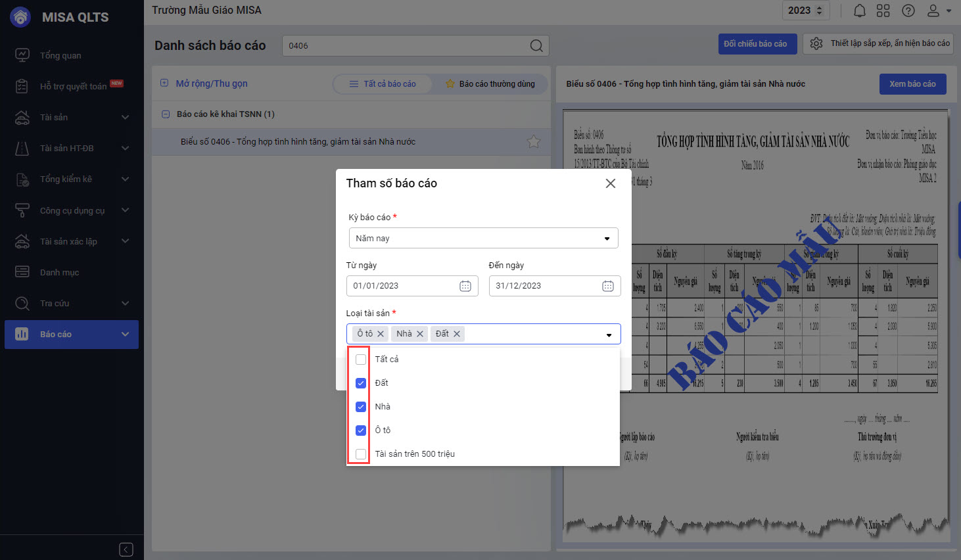961x560 pixels.
Task: Click the Báo cáo chart icon
Action: coord(22,334)
